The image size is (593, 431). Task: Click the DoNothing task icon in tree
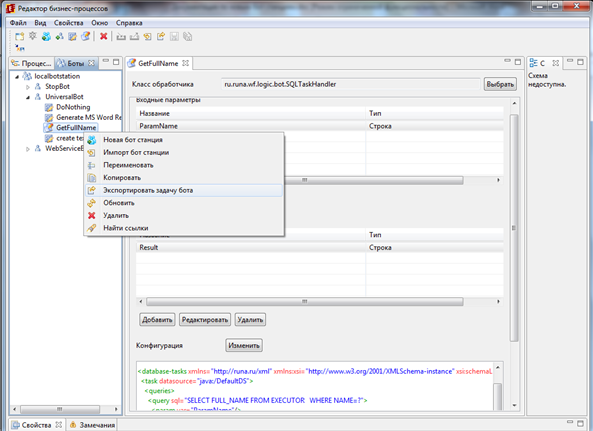point(49,107)
